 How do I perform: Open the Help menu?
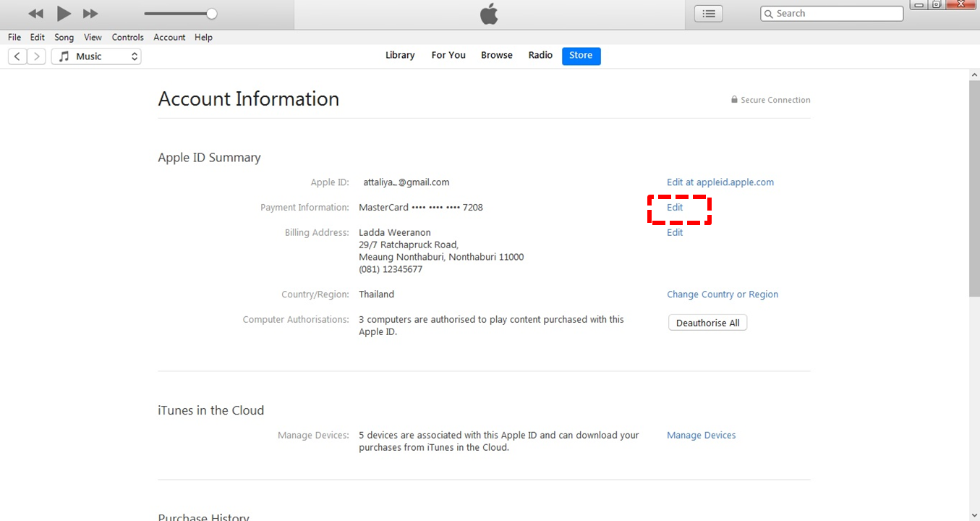pos(204,37)
